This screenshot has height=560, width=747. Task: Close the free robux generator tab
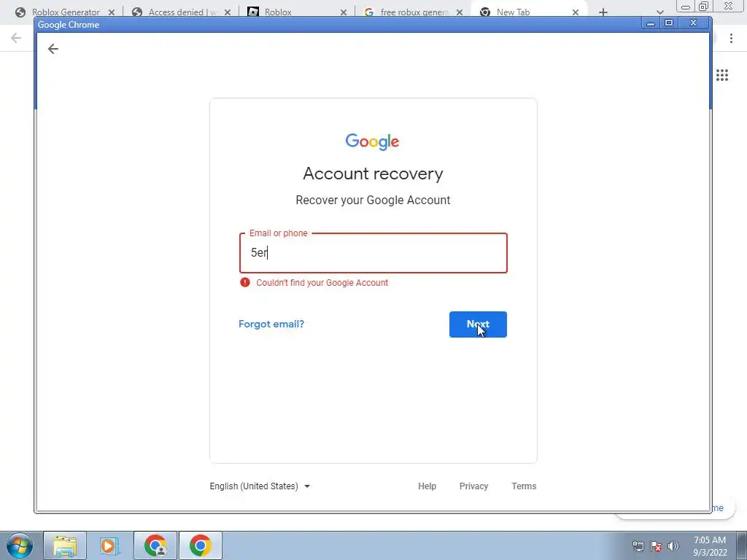[x=460, y=12]
